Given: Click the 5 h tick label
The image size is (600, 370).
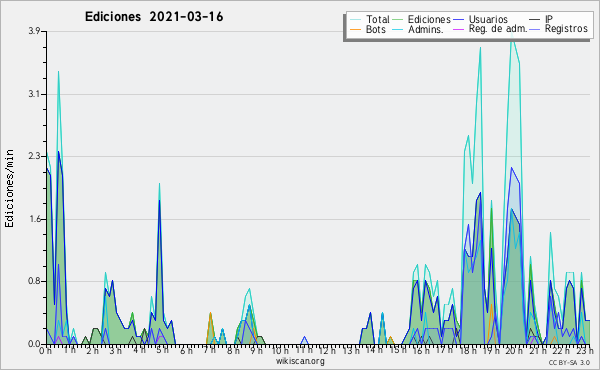Looking at the screenshot, I should [163, 350].
